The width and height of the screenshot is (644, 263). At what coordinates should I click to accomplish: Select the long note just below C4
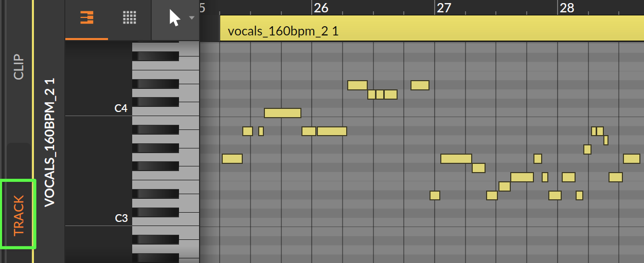[282, 113]
